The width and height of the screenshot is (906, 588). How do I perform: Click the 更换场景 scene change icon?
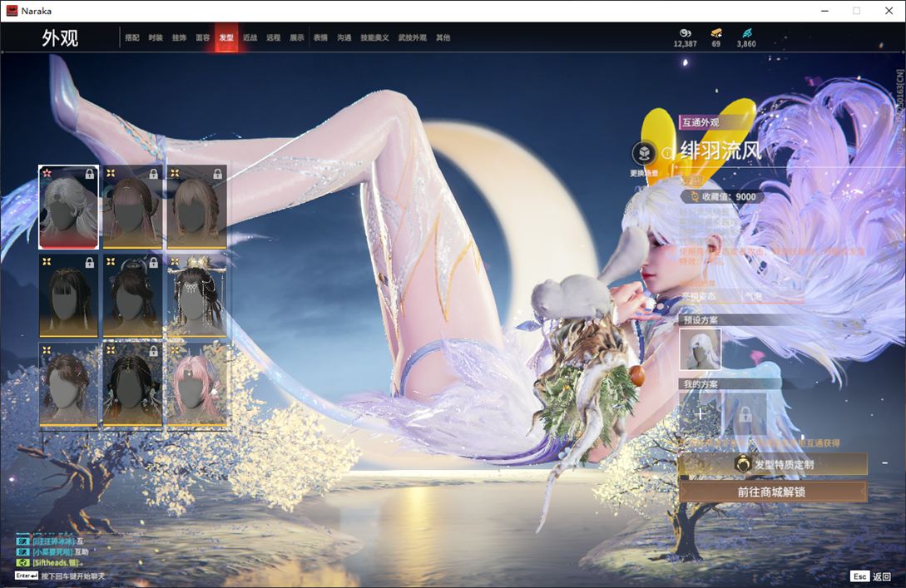coord(643,154)
